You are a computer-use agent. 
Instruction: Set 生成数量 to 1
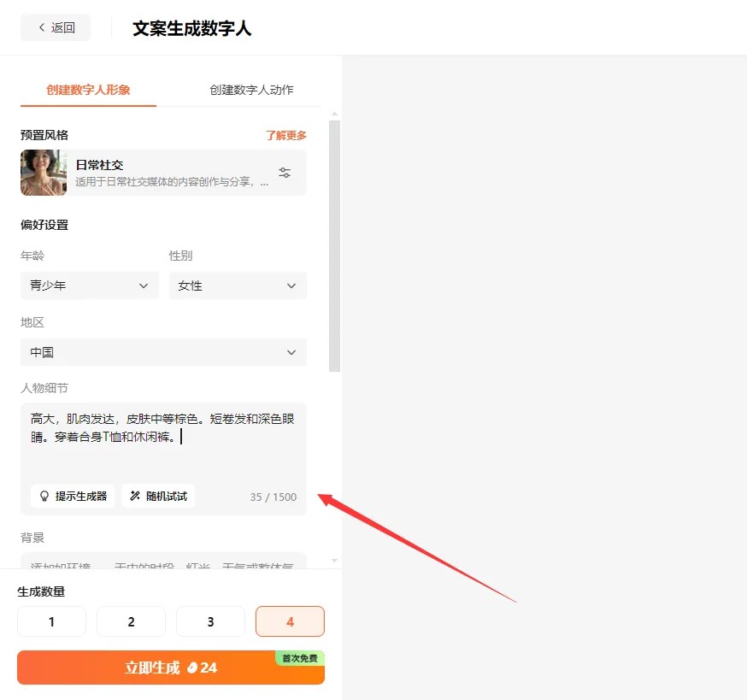[x=51, y=621]
